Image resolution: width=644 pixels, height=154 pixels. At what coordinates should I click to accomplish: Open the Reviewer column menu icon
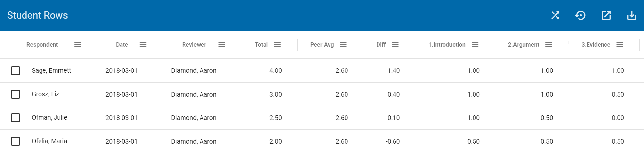pyautogui.click(x=222, y=45)
